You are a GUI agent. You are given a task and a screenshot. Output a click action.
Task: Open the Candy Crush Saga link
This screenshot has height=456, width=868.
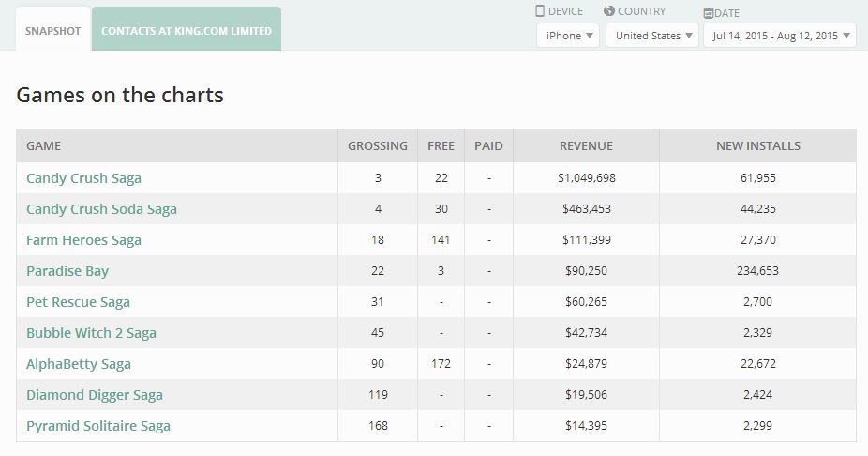tap(83, 178)
